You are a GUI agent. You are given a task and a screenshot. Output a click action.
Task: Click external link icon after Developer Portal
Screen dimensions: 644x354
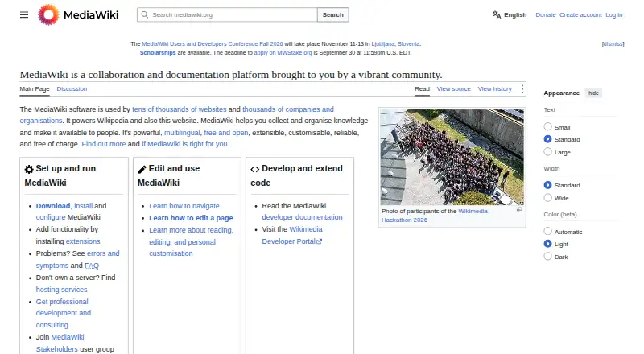[x=319, y=241]
